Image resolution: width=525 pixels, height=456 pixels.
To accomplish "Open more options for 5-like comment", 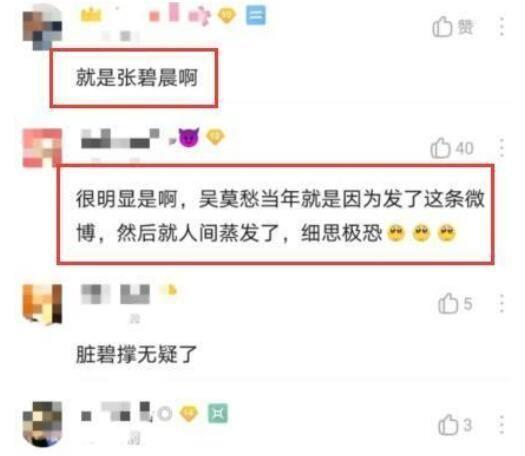I will 502,304.
